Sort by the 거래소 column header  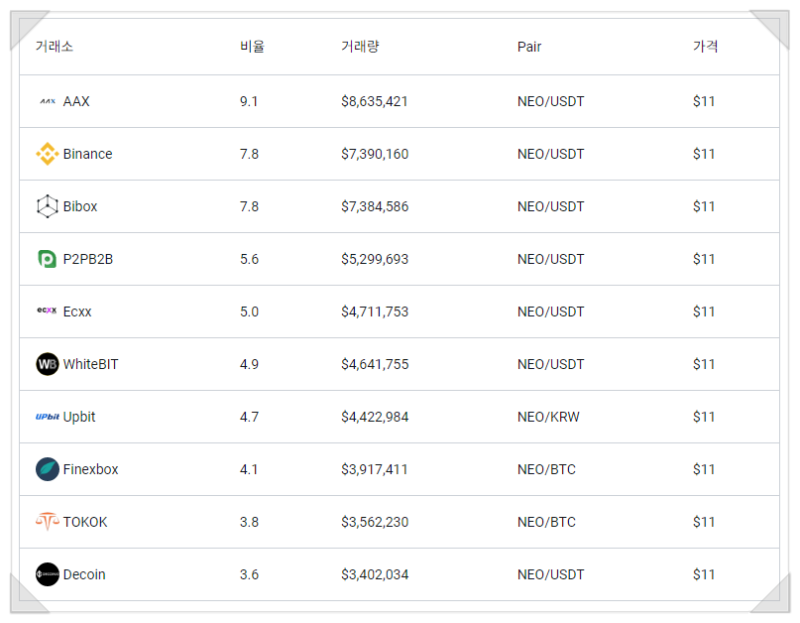click(54, 46)
